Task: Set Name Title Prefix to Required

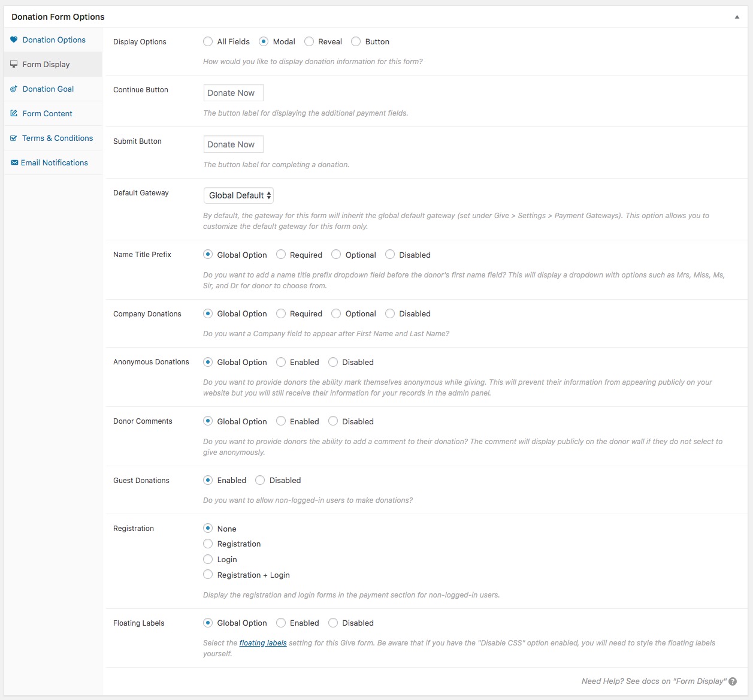Action: click(x=281, y=255)
